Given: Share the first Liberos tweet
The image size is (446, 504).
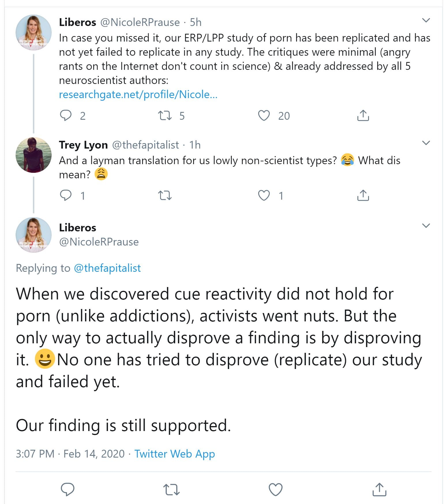Looking at the screenshot, I should click(363, 115).
